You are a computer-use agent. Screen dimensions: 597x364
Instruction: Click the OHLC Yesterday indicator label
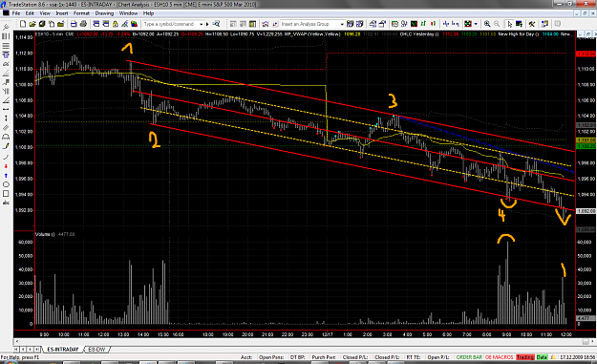pyautogui.click(x=419, y=34)
